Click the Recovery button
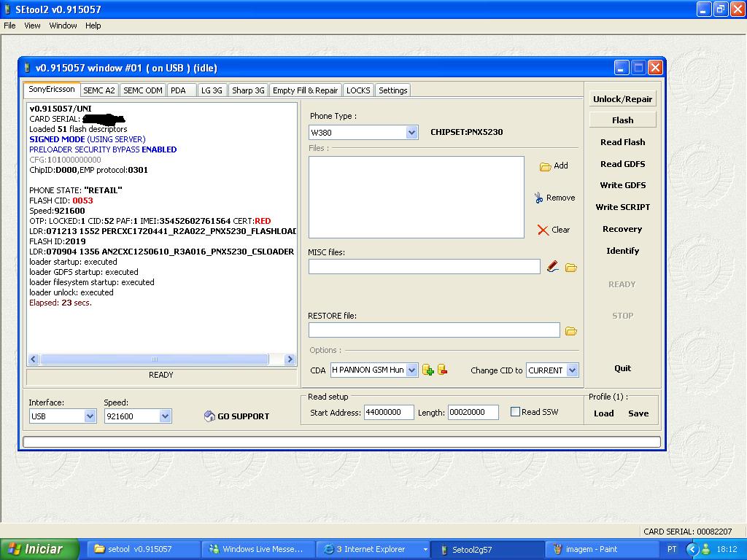 [x=623, y=229]
